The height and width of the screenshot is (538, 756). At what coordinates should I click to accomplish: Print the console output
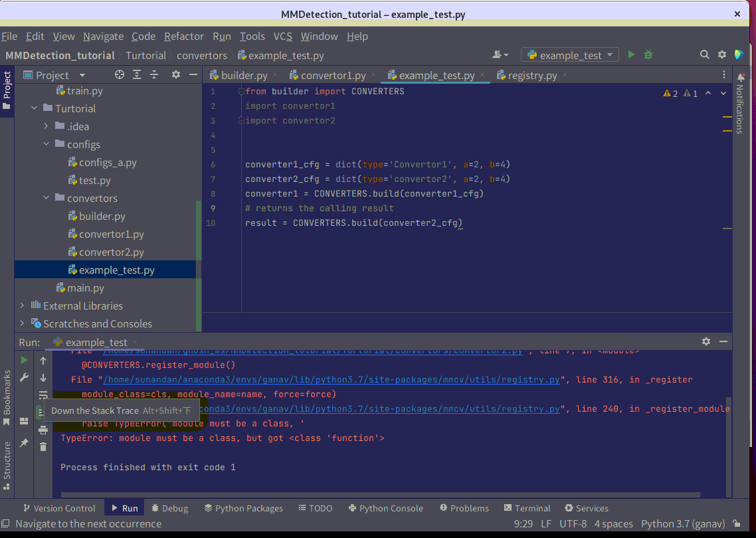(x=43, y=430)
